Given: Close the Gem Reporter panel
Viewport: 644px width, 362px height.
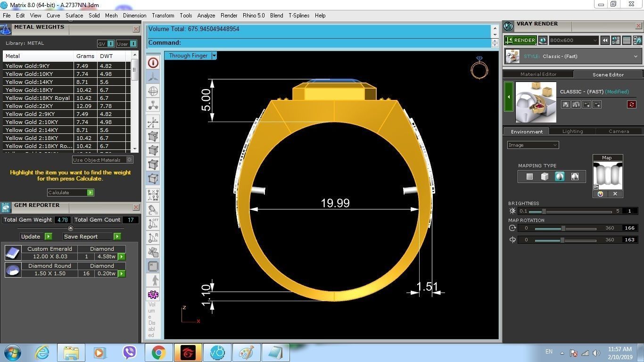Looking at the screenshot, I should 136,207.
